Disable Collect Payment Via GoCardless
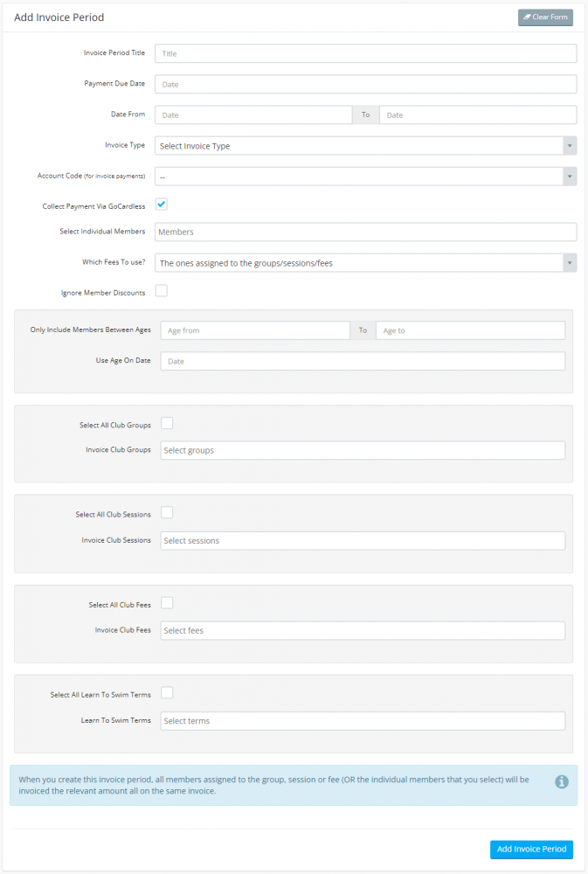 pos(160,203)
